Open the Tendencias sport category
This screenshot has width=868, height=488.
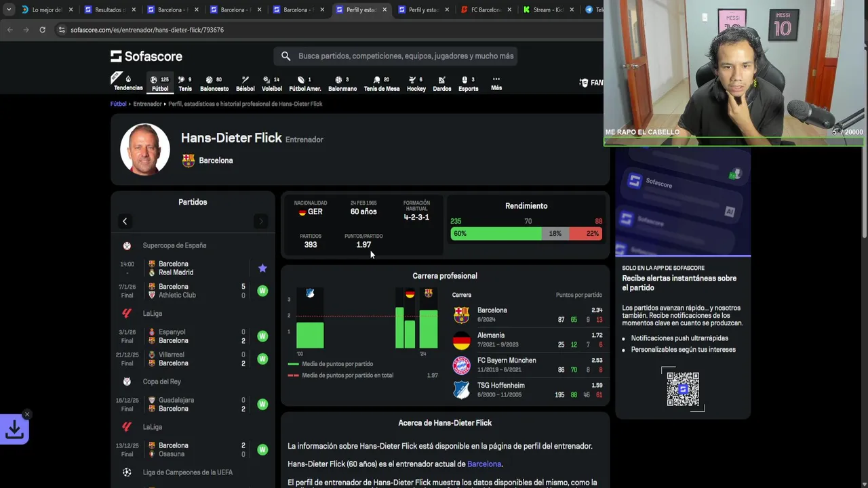(x=128, y=83)
